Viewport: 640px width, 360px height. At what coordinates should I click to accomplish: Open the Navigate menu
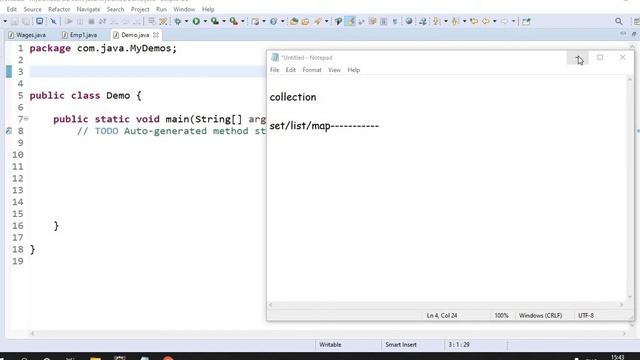point(88,9)
